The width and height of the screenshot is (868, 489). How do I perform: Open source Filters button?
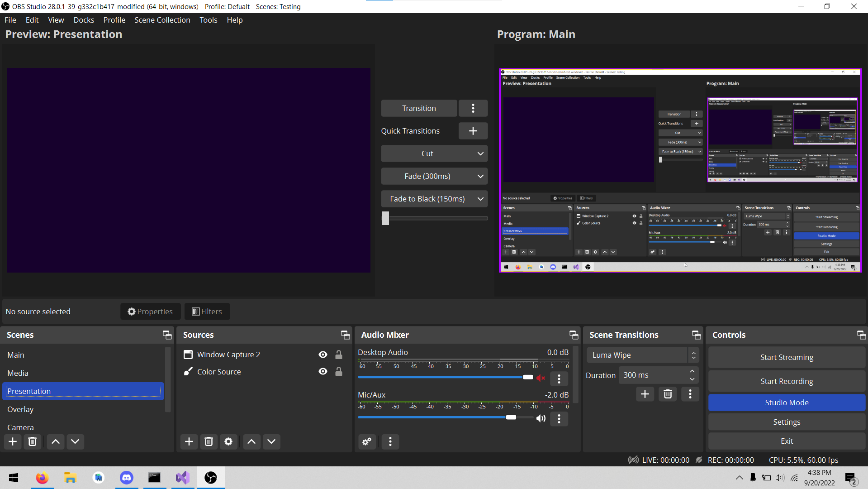click(x=207, y=312)
